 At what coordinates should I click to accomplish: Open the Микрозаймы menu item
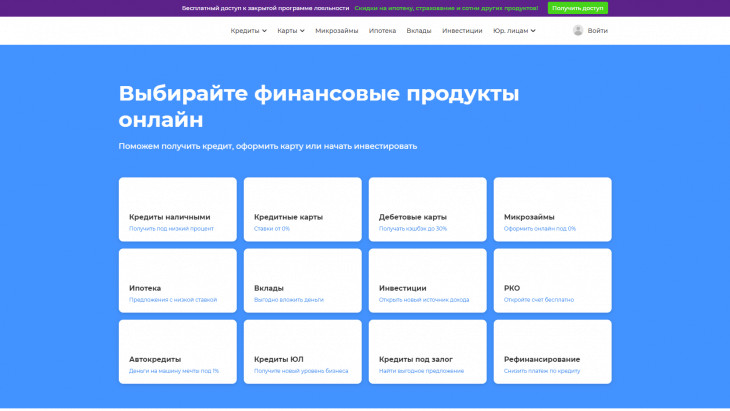click(x=337, y=31)
